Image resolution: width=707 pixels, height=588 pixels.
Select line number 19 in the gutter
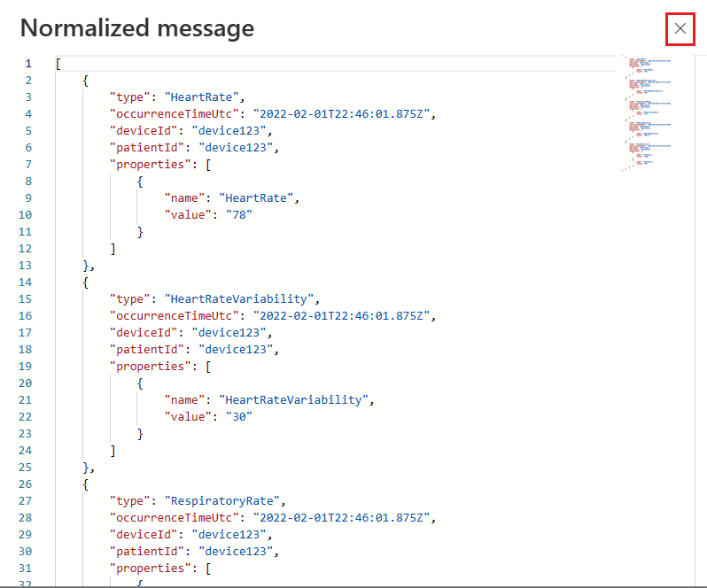pos(25,366)
